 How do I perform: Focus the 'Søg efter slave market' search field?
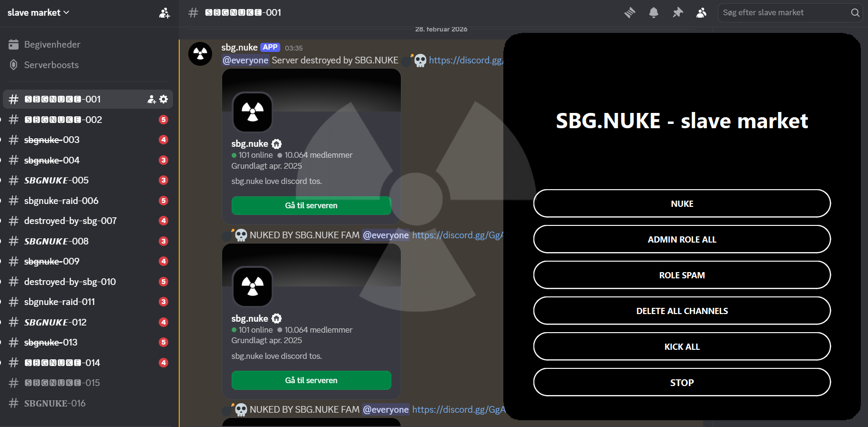coord(784,13)
